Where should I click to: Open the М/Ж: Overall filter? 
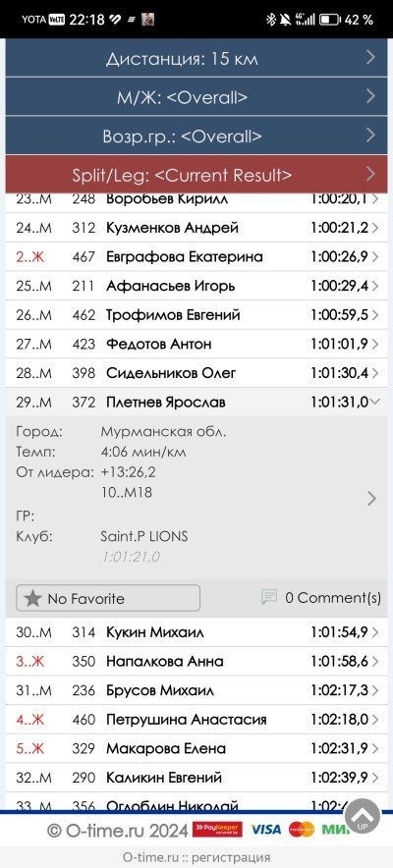(196, 97)
